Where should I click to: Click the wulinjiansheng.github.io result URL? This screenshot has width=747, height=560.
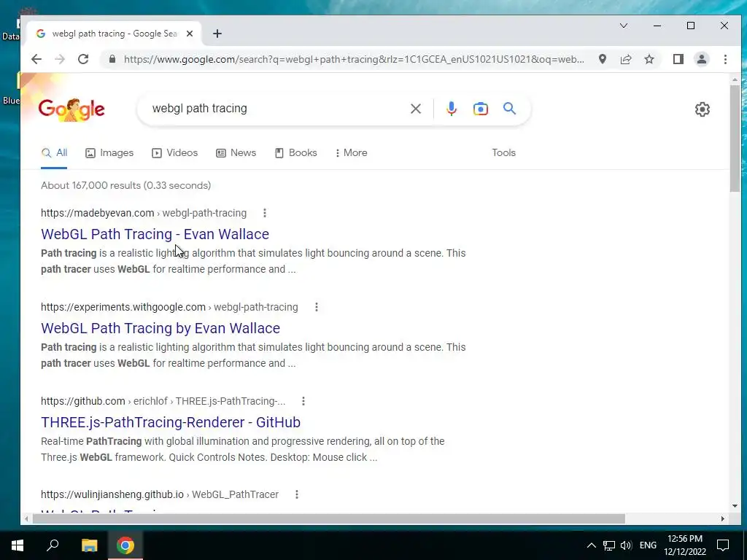click(160, 494)
